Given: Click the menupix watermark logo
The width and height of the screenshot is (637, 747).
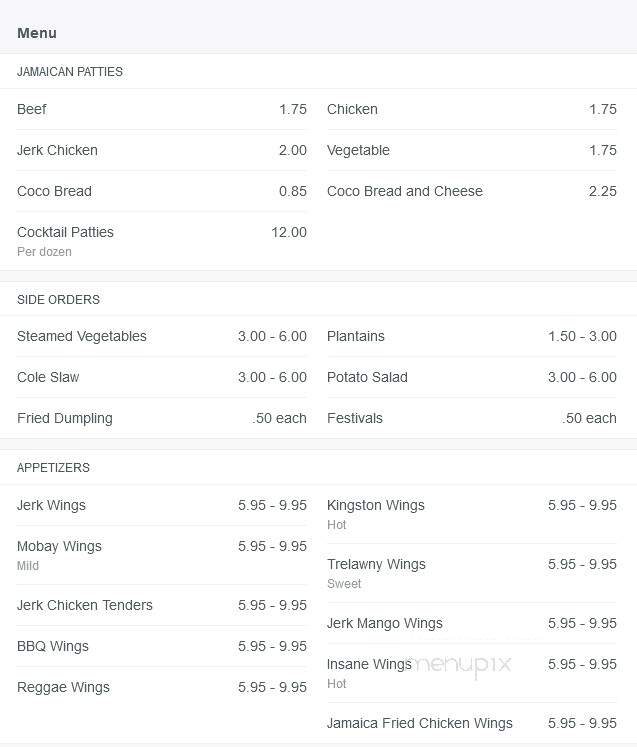Looking at the screenshot, I should (x=461, y=664).
